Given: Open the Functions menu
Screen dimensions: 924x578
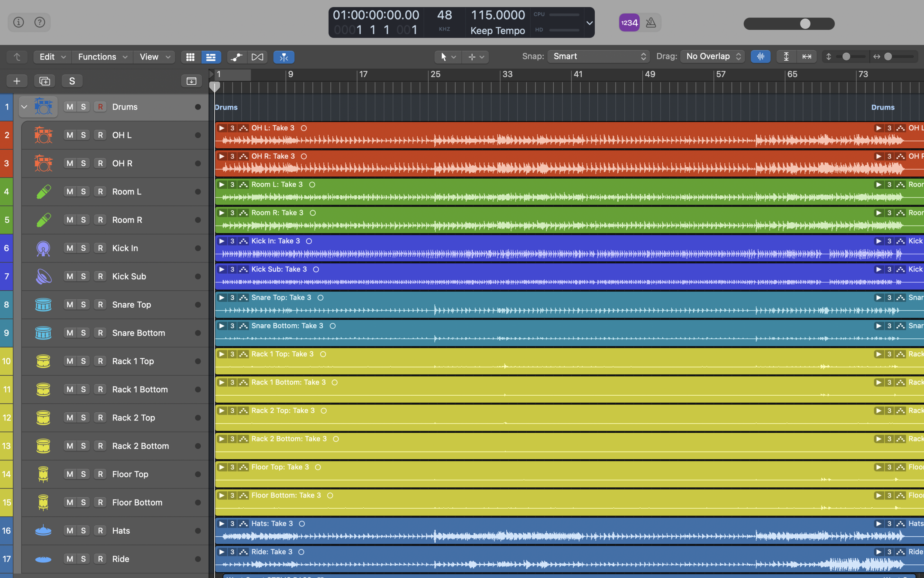Looking at the screenshot, I should (x=97, y=57).
